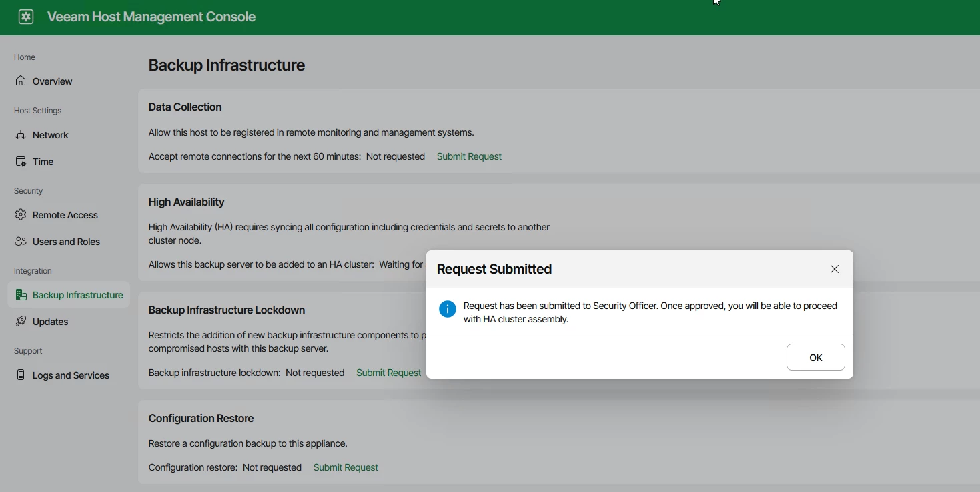Click the Configuration Restore section heading
The height and width of the screenshot is (492, 980).
point(201,418)
